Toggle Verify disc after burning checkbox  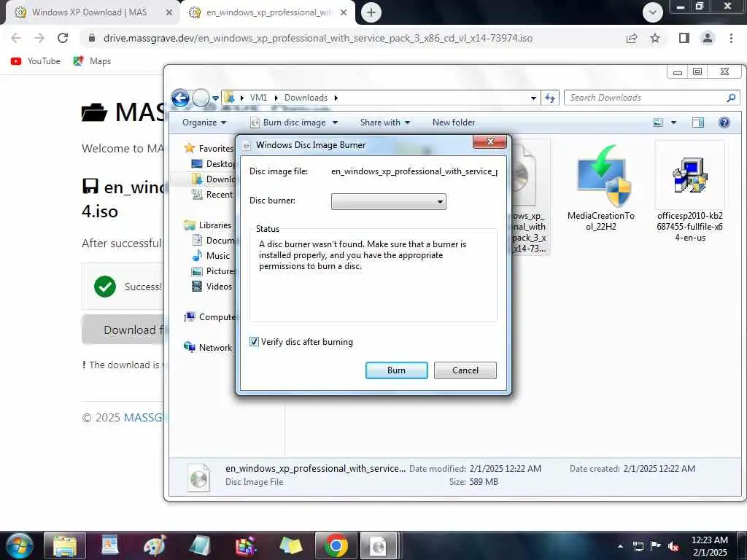point(255,341)
